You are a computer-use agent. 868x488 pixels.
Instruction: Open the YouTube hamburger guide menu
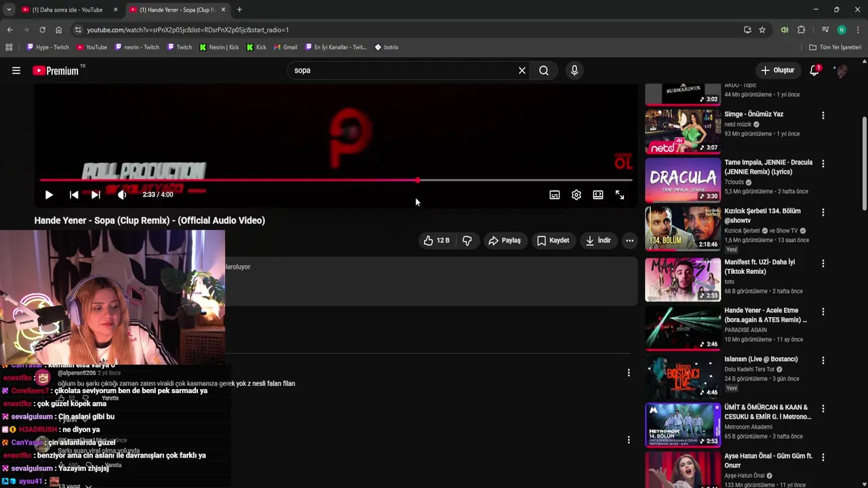(x=16, y=70)
